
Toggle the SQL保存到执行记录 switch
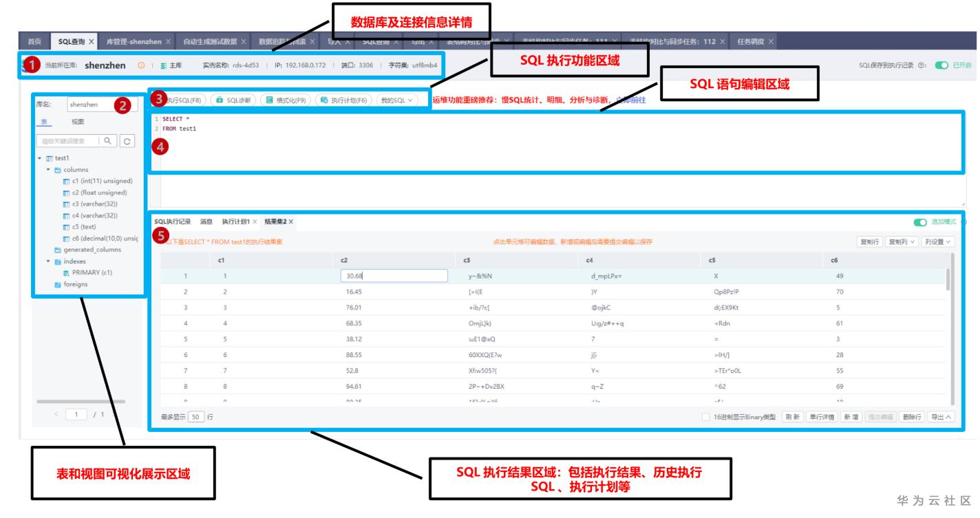(x=940, y=65)
